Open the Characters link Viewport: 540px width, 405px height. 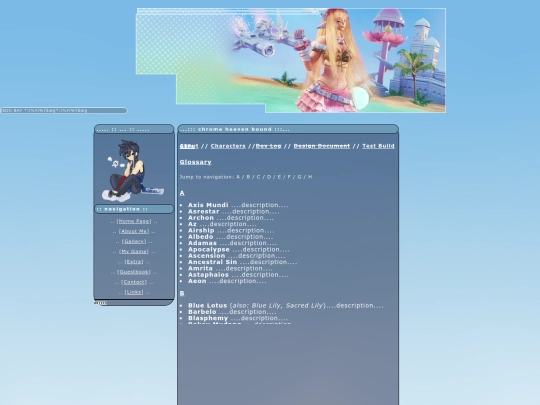point(228,146)
